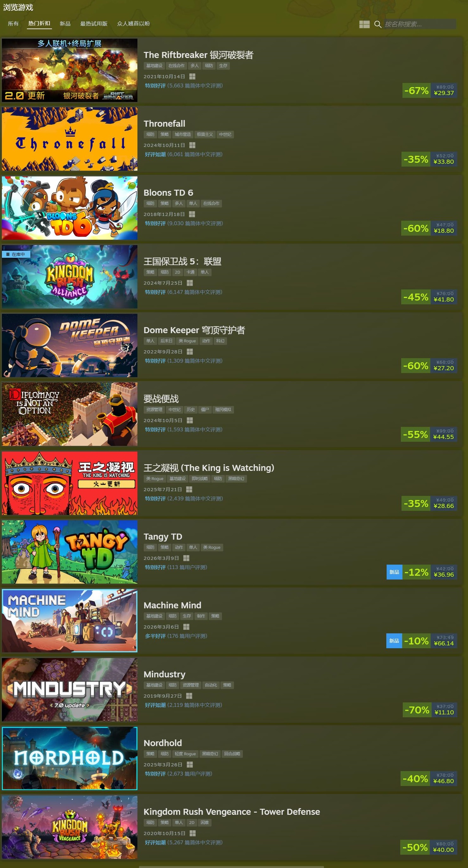This screenshot has width=468, height=868.
Task: Click the magnifier search icon
Action: [x=378, y=24]
